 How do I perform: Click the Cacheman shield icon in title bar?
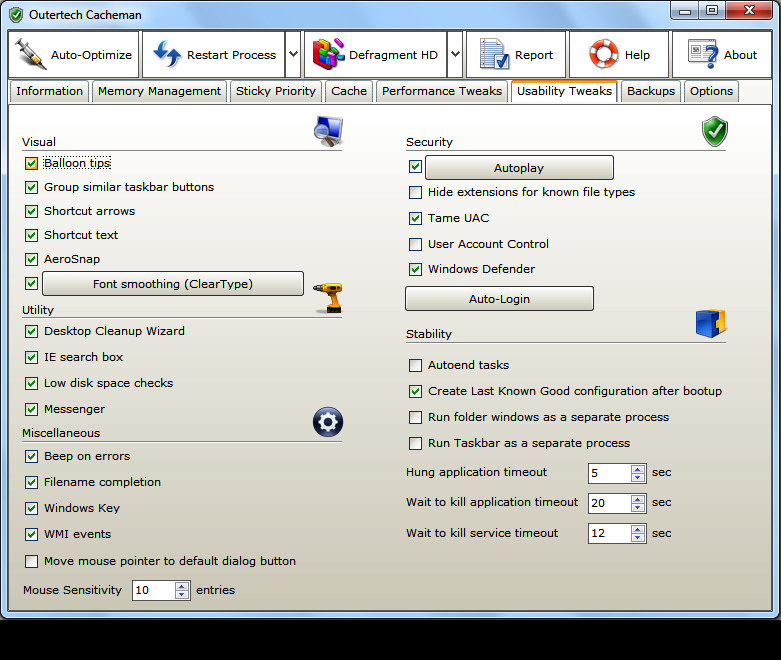(16, 15)
